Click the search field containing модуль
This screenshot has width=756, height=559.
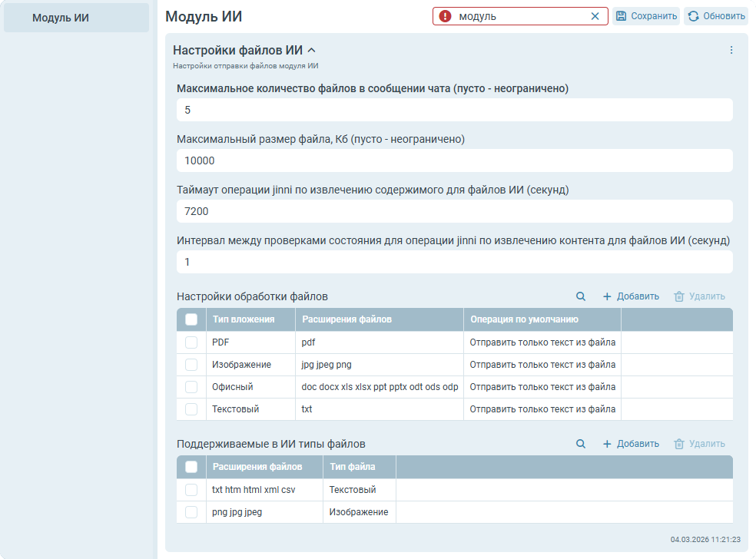point(521,16)
